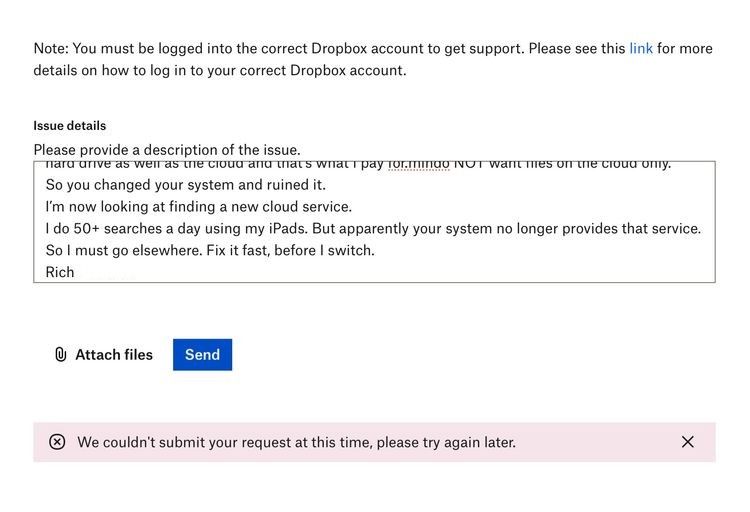Dismiss the submission error banner
Screen dimensions: 750x512
point(687,442)
